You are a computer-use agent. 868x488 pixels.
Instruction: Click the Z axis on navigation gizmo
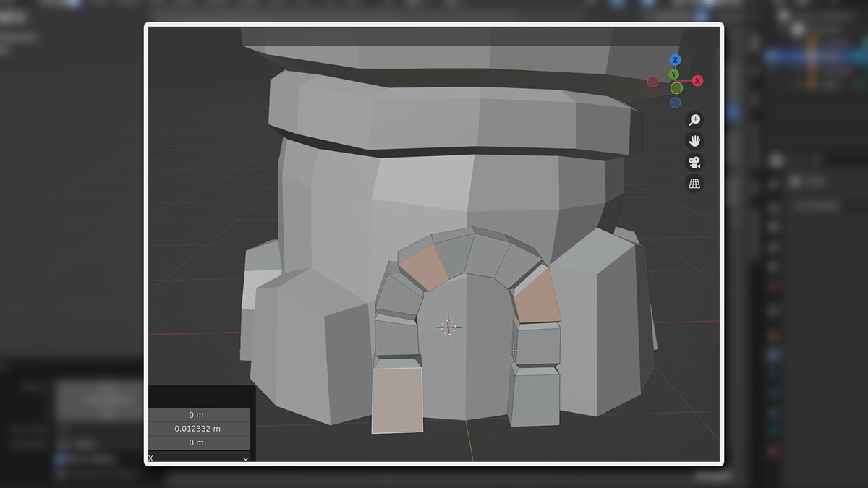coord(675,60)
